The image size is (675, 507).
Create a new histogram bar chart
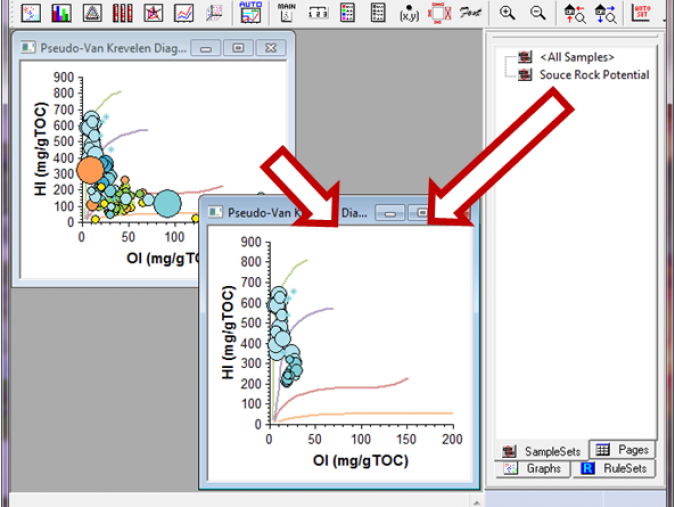pyautogui.click(x=61, y=13)
